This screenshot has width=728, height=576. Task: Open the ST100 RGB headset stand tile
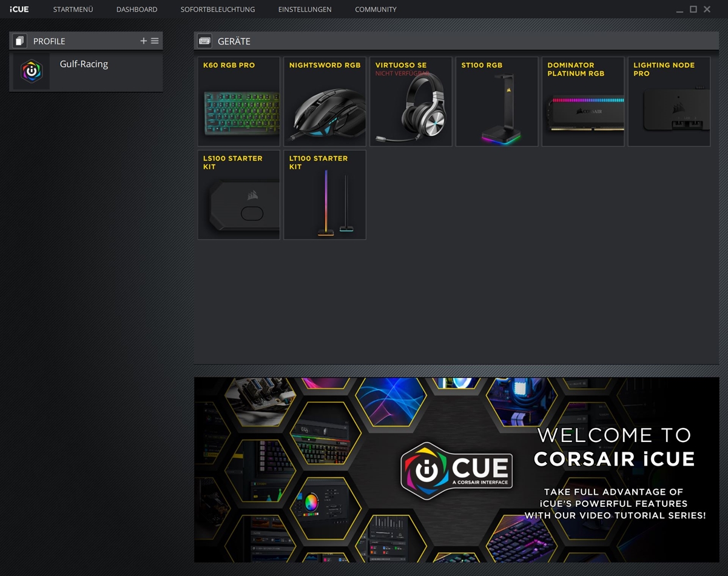497,102
